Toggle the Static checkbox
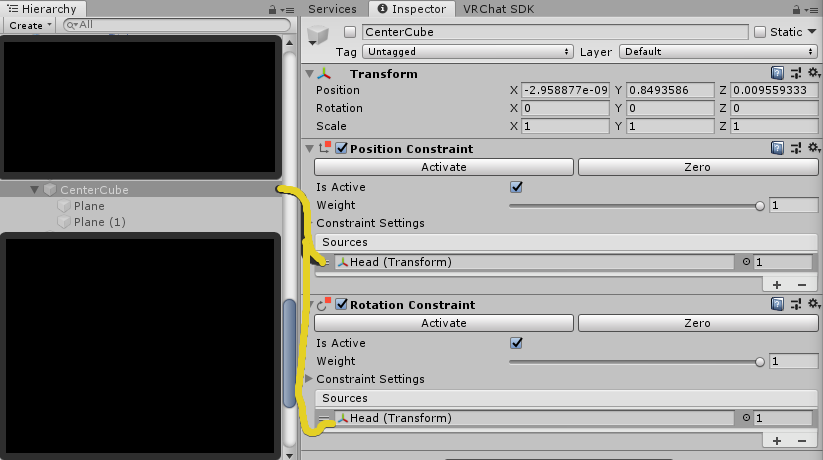The image size is (823, 460). coord(759,32)
